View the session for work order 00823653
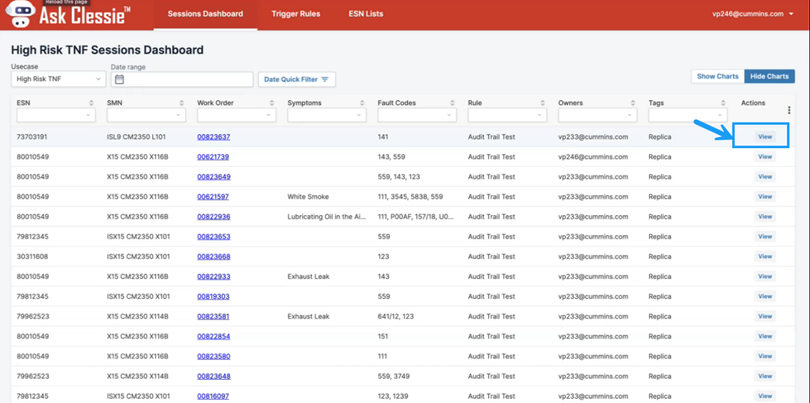Image resolution: width=810 pixels, height=403 pixels. coord(765,237)
